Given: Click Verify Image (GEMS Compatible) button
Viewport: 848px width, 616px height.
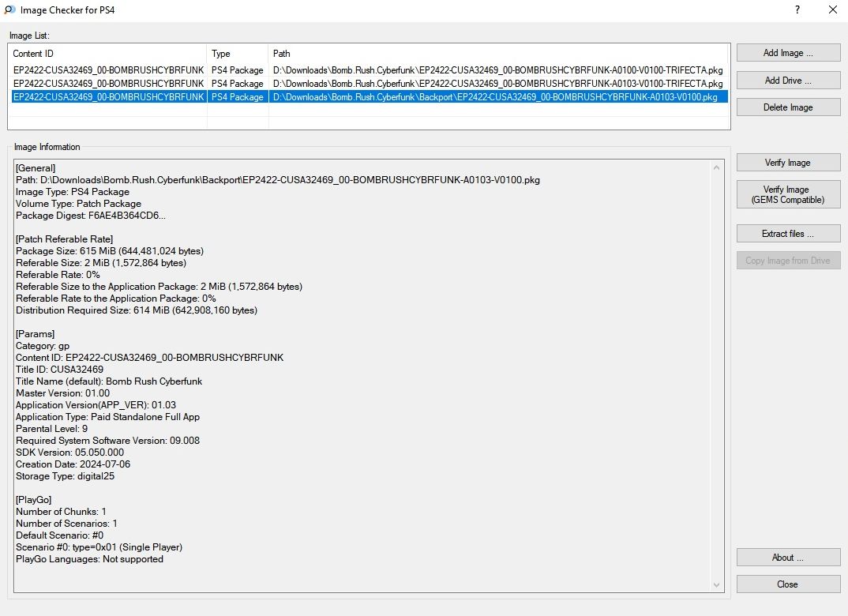Looking at the screenshot, I should 788,195.
